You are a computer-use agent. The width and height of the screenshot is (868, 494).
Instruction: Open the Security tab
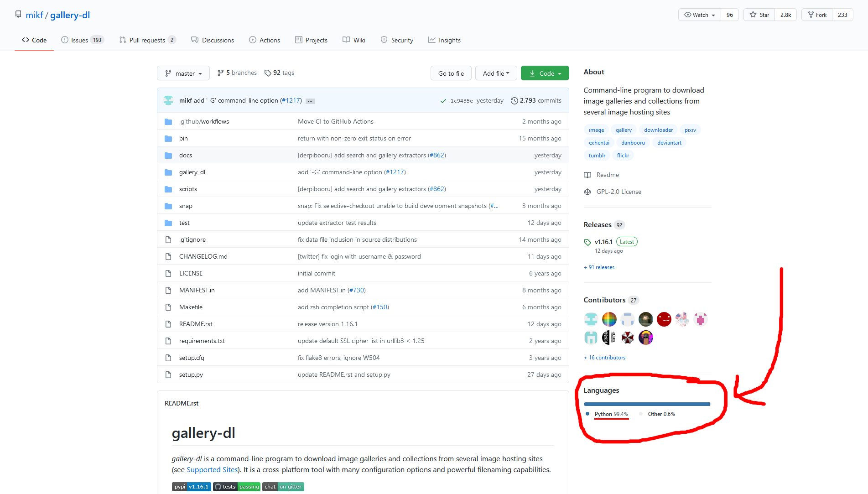tap(397, 40)
